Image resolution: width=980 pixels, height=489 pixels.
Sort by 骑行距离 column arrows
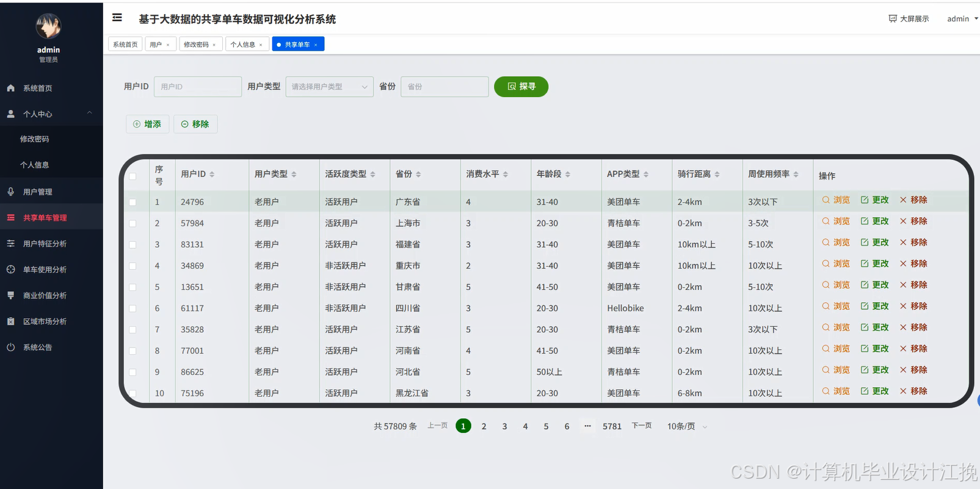point(717,175)
